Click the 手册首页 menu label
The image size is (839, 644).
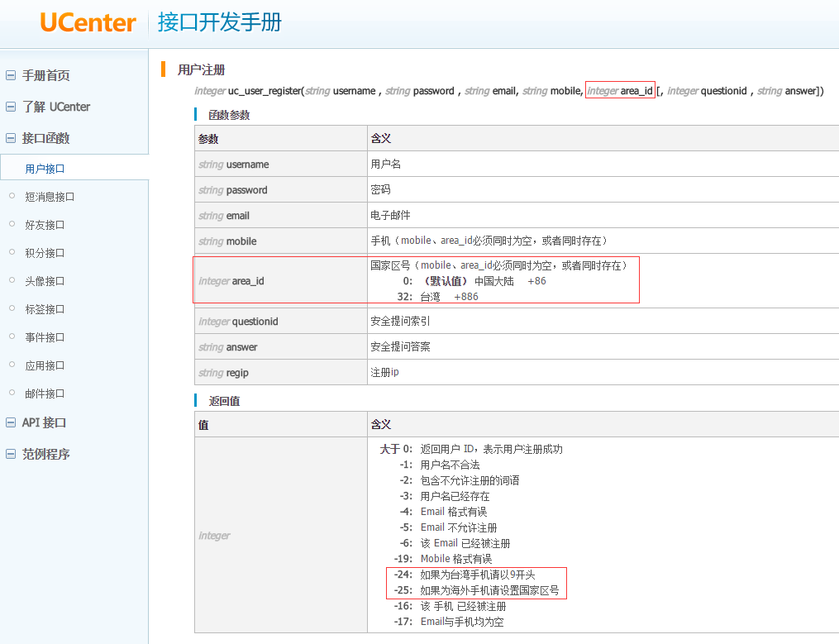coord(45,75)
